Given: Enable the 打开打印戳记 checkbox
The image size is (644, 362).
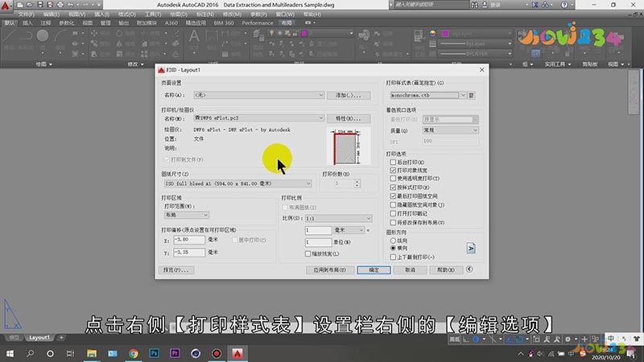Looking at the screenshot, I should [393, 213].
